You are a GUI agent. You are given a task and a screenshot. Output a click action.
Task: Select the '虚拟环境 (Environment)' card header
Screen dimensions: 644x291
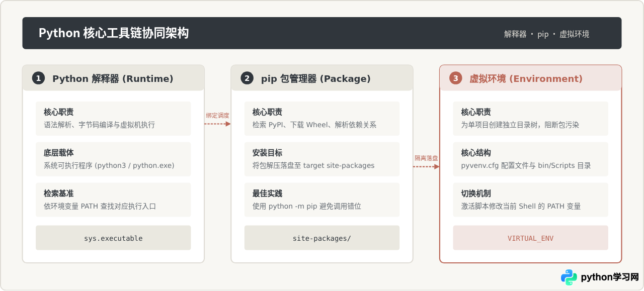(x=531, y=78)
